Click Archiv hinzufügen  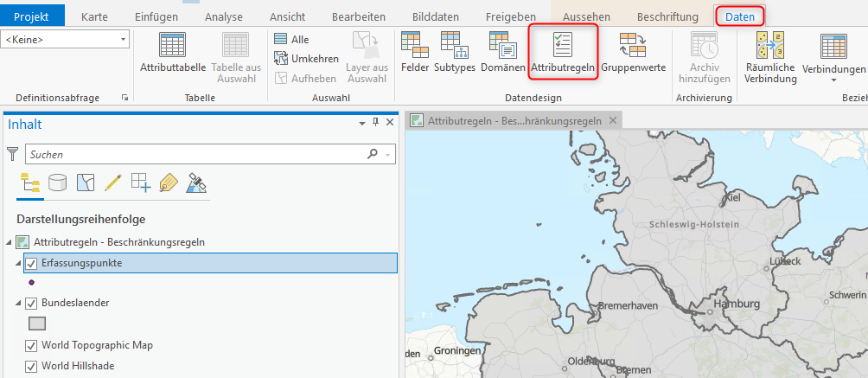704,57
